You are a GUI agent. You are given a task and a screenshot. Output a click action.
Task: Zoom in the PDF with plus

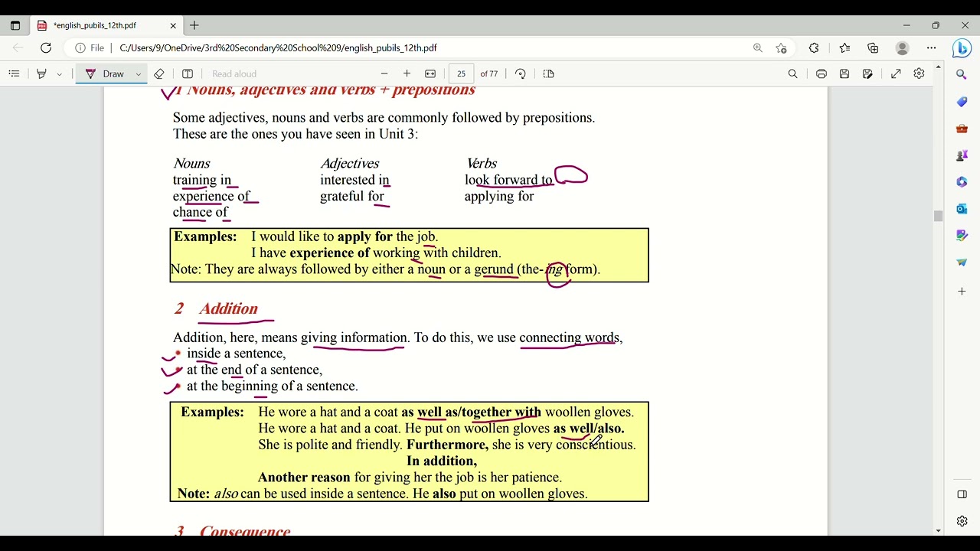pyautogui.click(x=407, y=73)
